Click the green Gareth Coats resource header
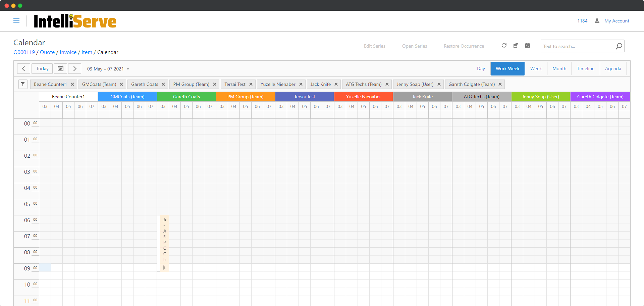The height and width of the screenshot is (306, 644). click(x=186, y=97)
